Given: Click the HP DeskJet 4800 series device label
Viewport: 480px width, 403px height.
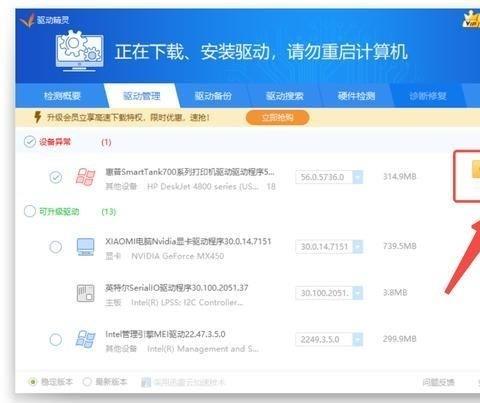Looking at the screenshot, I should coord(203,186).
